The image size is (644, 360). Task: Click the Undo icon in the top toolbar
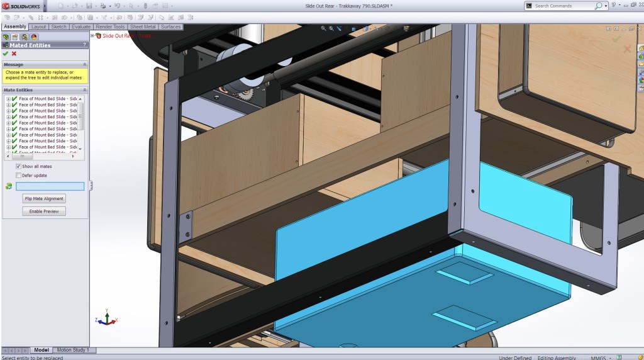pos(117,6)
